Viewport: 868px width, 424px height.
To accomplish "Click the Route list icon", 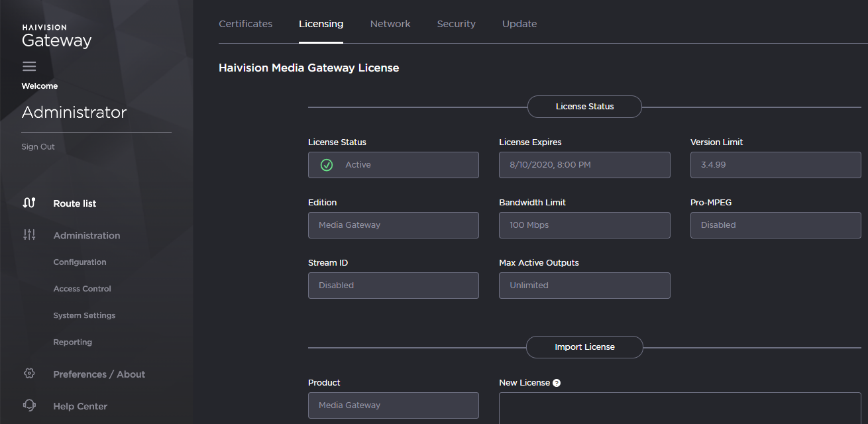I will pyautogui.click(x=29, y=203).
